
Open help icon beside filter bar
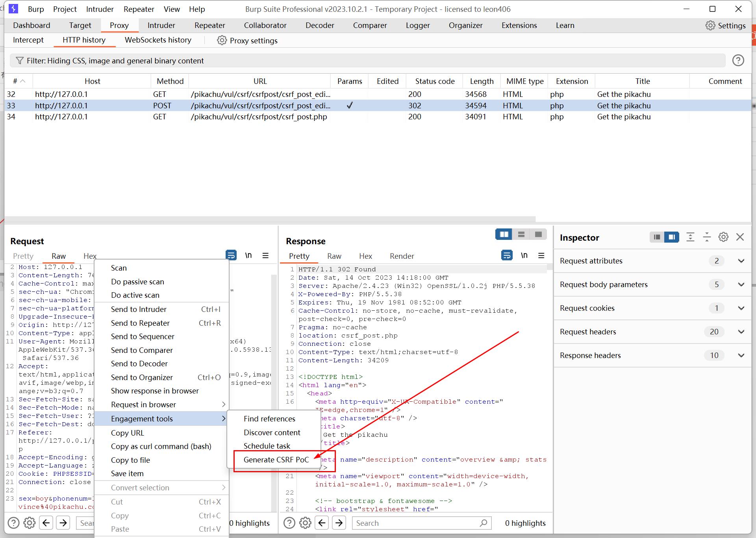coord(738,60)
